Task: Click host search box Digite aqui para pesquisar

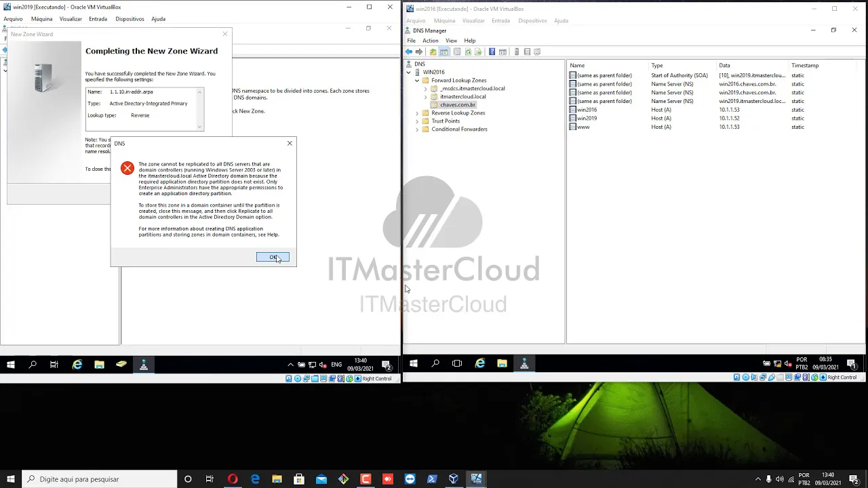Action: click(99, 479)
